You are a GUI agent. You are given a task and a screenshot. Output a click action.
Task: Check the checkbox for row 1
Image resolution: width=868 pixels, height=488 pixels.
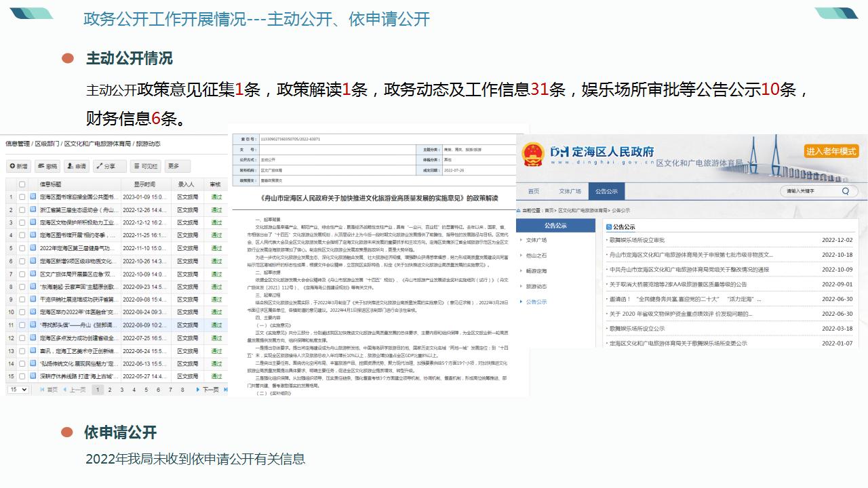tap(22, 197)
